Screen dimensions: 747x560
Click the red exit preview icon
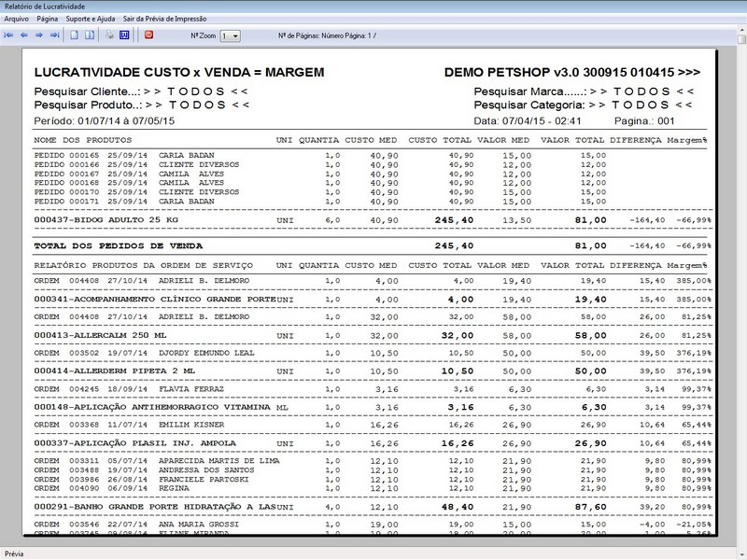pyautogui.click(x=148, y=35)
